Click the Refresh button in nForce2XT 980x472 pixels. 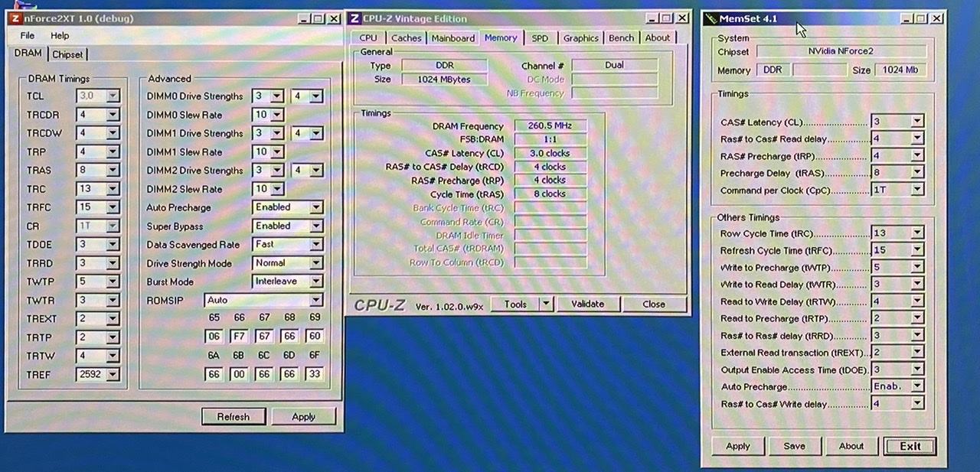point(233,416)
